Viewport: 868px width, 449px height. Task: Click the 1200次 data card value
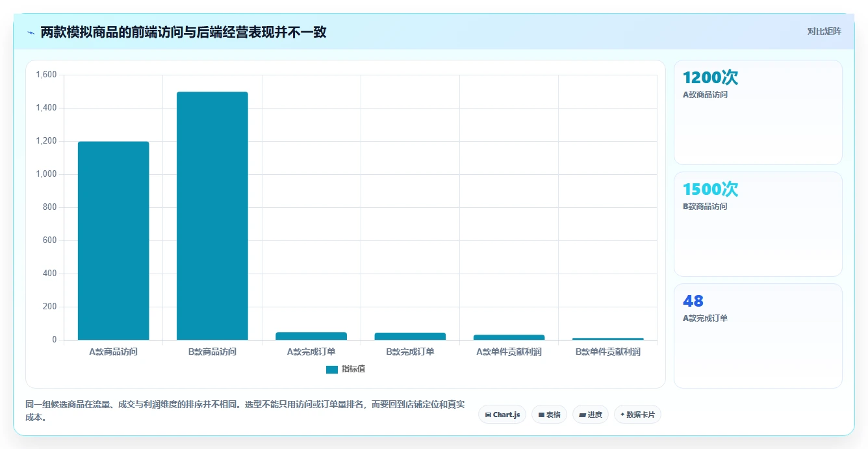(710, 78)
